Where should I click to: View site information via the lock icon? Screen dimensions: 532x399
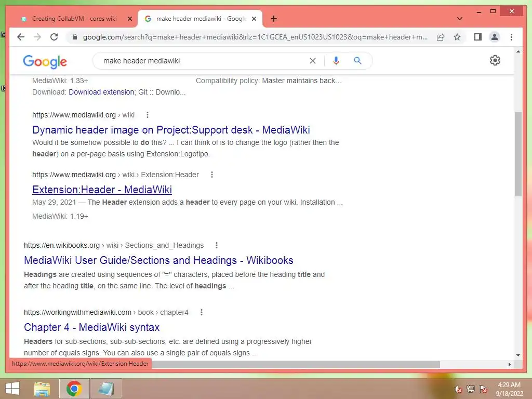tap(75, 37)
